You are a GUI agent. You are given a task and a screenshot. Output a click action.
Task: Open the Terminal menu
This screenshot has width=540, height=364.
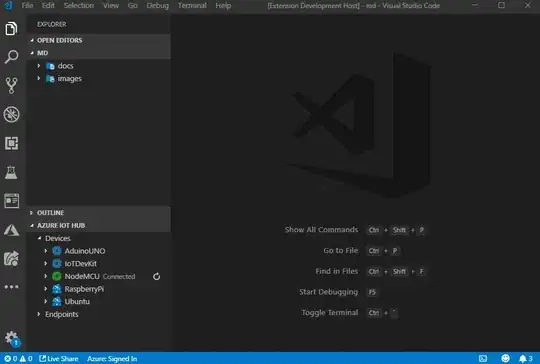(192, 6)
